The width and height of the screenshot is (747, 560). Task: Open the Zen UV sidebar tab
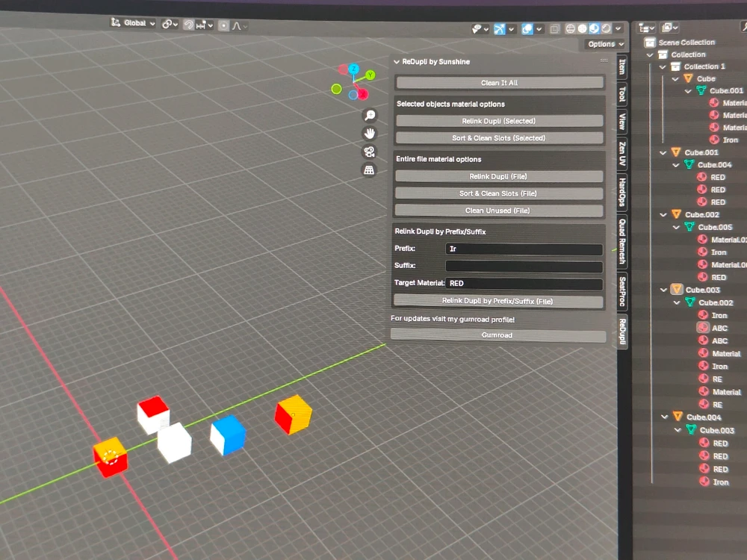click(622, 153)
